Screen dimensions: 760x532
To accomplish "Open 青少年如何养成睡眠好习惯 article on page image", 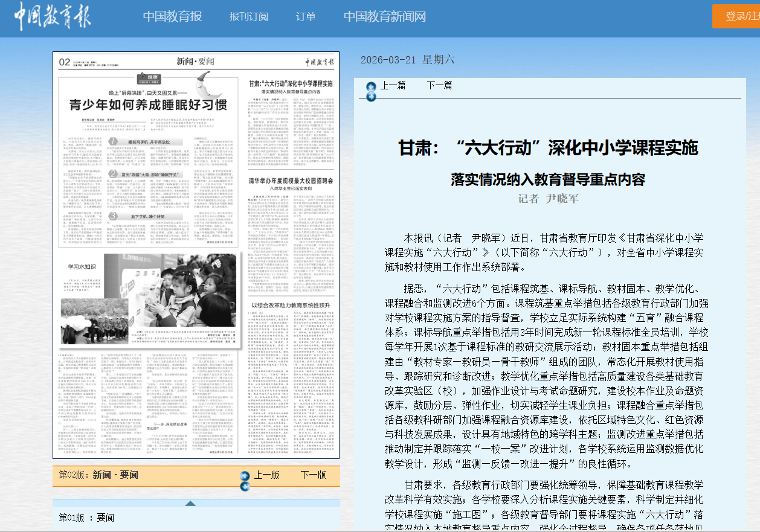I will [148, 104].
